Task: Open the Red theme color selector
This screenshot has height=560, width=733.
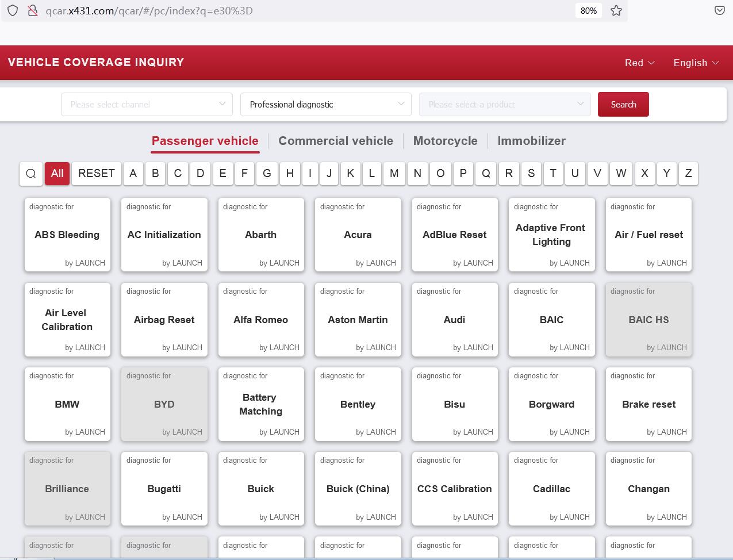Action: click(x=639, y=63)
